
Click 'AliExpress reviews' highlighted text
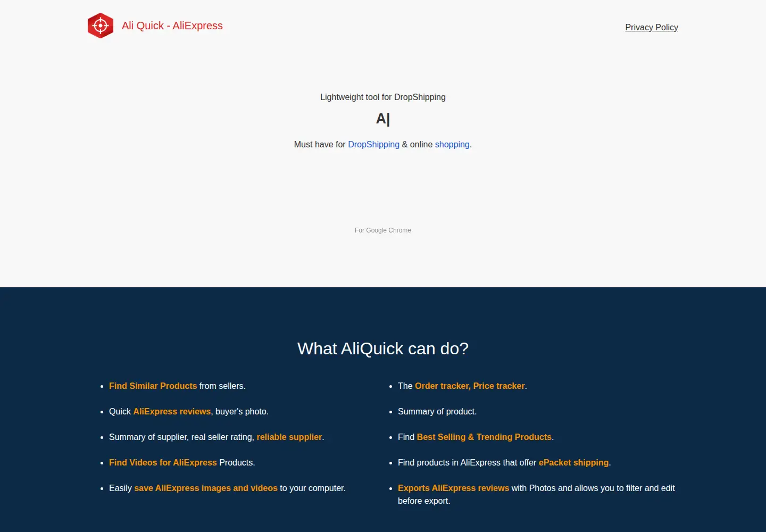[x=172, y=411]
